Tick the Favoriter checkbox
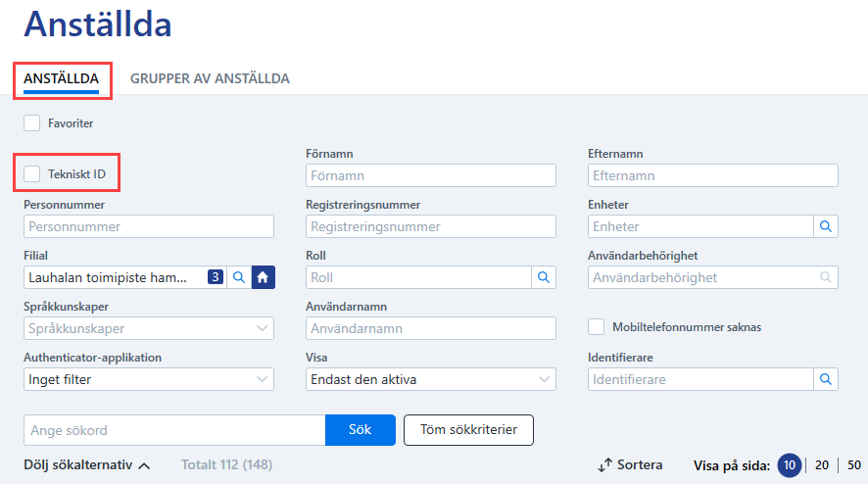 (x=32, y=122)
